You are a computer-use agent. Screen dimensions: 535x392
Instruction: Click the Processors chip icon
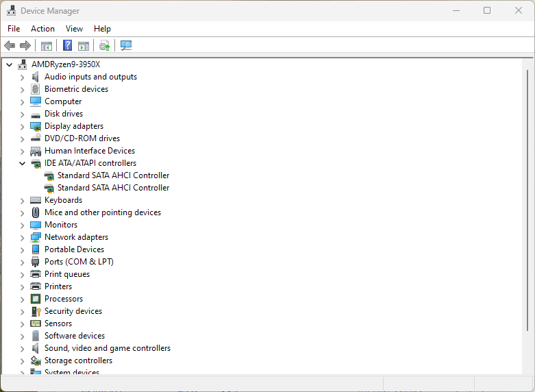[36, 299]
